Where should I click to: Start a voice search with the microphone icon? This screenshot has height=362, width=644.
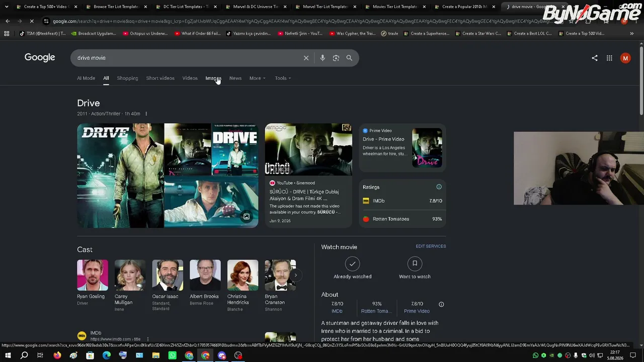[x=323, y=58]
